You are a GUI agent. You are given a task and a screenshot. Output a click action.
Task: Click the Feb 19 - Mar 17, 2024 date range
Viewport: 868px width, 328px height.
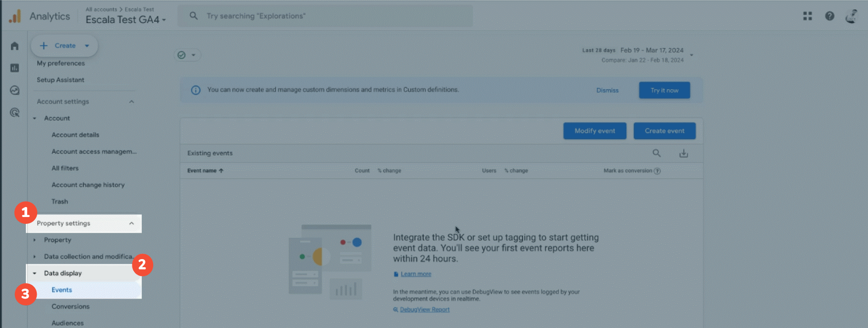652,50
